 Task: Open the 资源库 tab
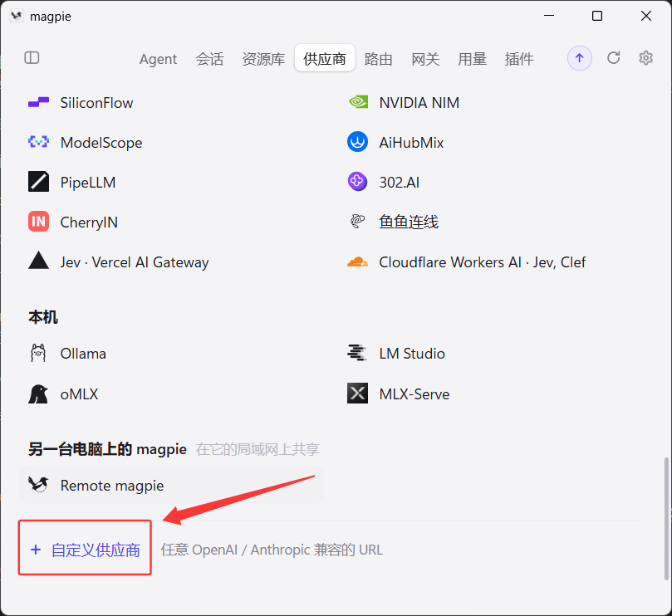pyautogui.click(x=263, y=59)
